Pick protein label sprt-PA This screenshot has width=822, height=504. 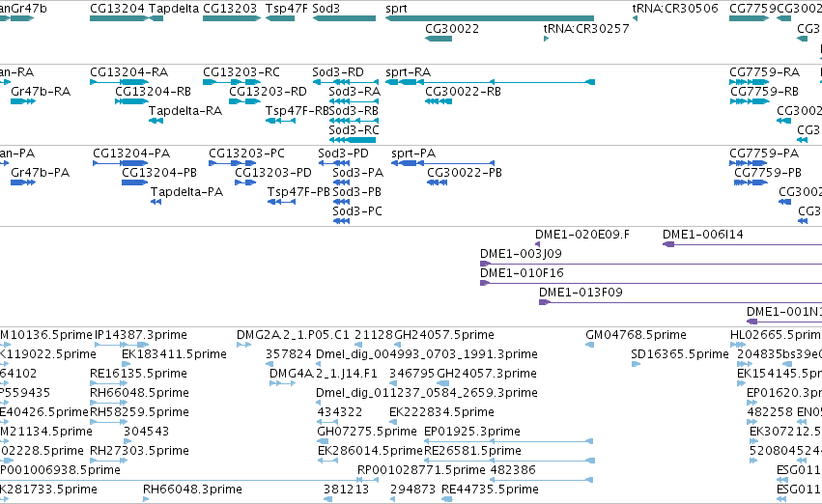(413, 153)
